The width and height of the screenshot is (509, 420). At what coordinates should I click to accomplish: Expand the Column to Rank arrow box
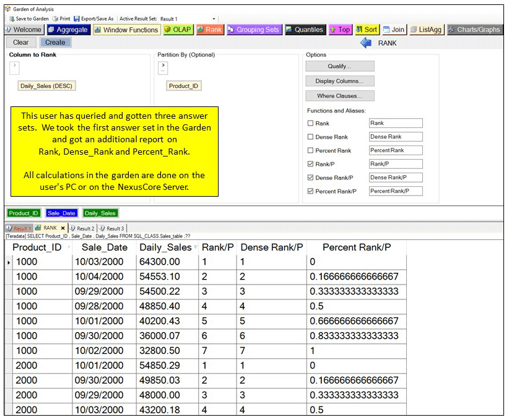[15, 67]
